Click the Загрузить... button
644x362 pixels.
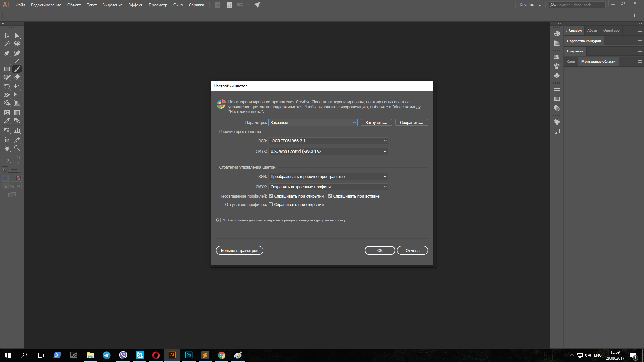pyautogui.click(x=376, y=123)
